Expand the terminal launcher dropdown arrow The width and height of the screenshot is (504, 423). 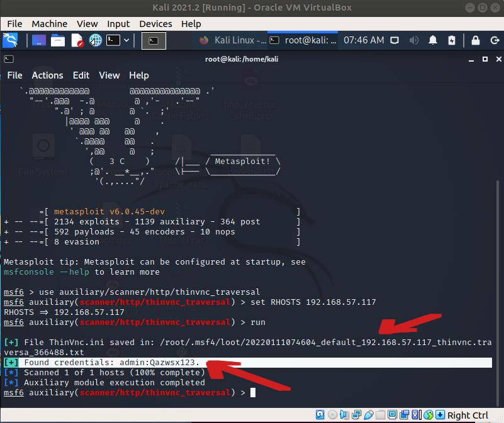(126, 40)
